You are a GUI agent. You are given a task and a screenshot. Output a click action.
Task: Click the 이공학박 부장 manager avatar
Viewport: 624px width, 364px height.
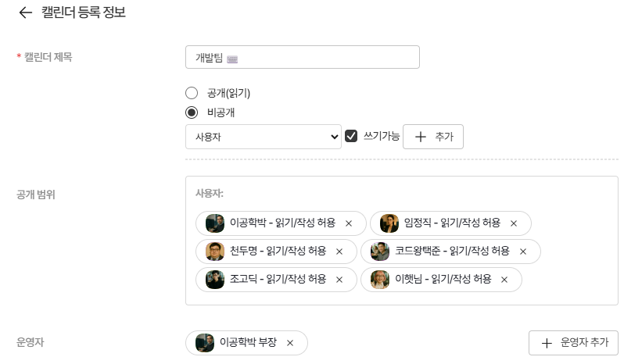(x=205, y=343)
